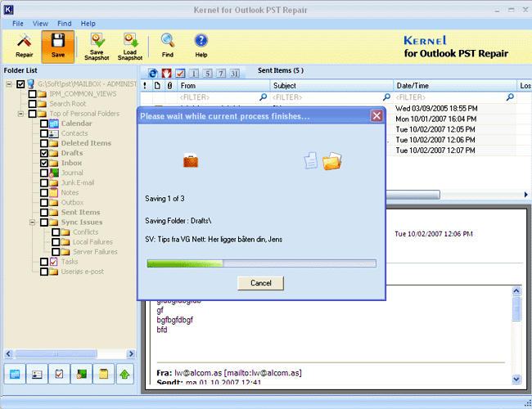
Task: Check the Search Root checkbox
Action: (32, 103)
